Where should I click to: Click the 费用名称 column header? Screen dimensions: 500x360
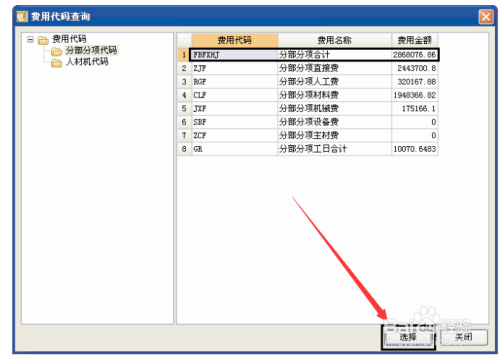[x=335, y=41]
